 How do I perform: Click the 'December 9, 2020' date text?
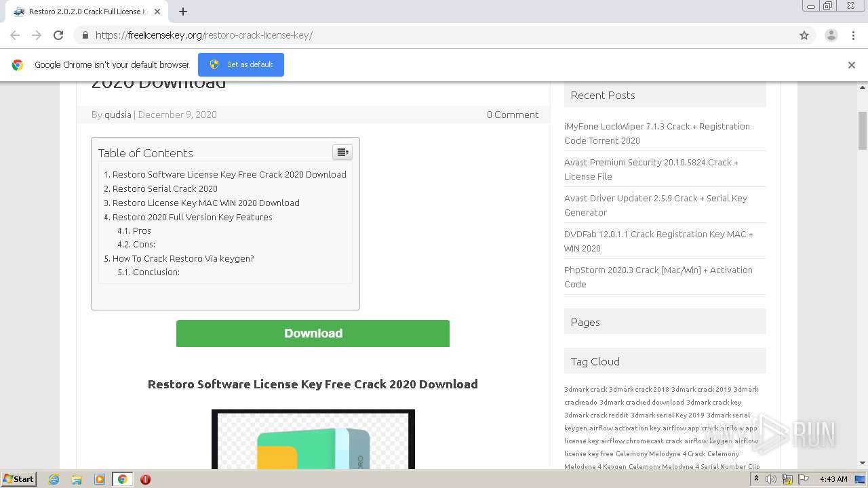[178, 115]
